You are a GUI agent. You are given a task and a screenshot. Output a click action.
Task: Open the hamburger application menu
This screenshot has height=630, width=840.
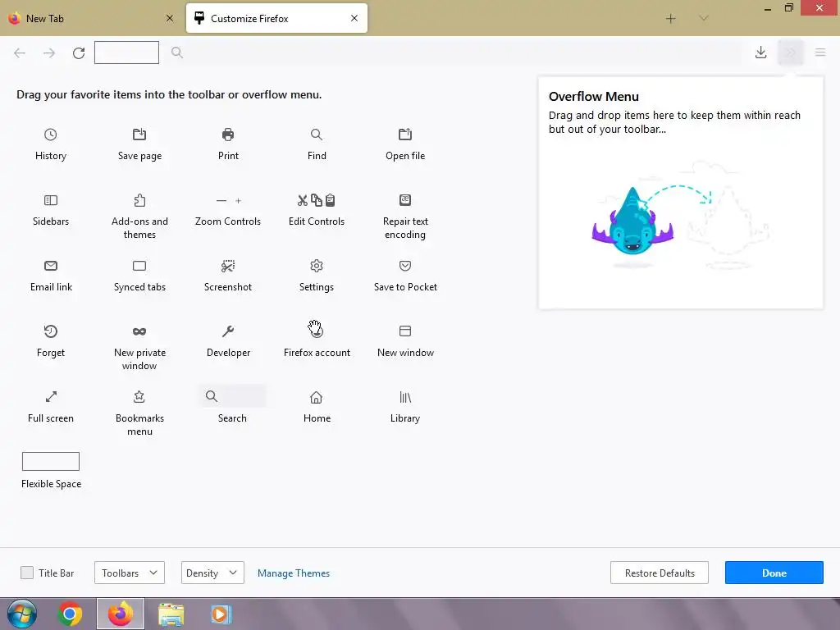(820, 52)
